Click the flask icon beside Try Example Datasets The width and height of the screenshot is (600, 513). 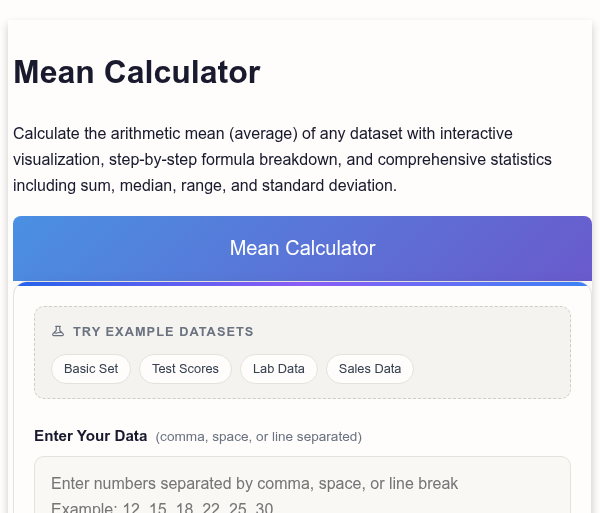58,331
